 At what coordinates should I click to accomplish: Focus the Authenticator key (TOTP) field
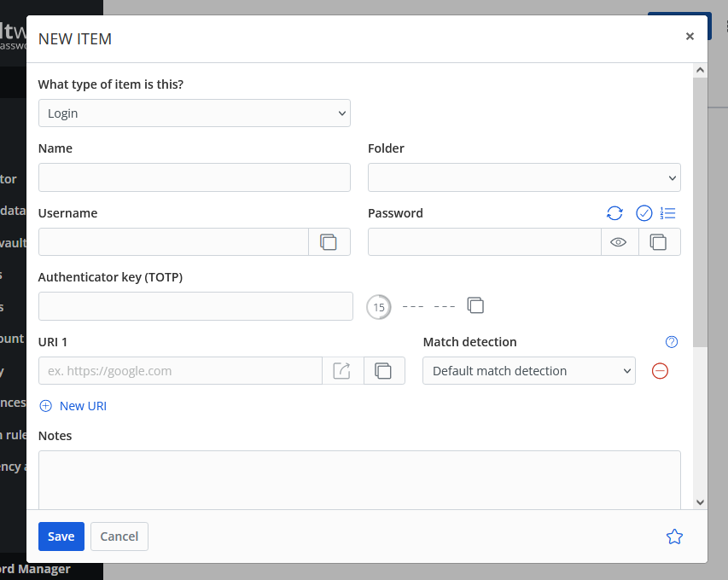click(x=195, y=306)
